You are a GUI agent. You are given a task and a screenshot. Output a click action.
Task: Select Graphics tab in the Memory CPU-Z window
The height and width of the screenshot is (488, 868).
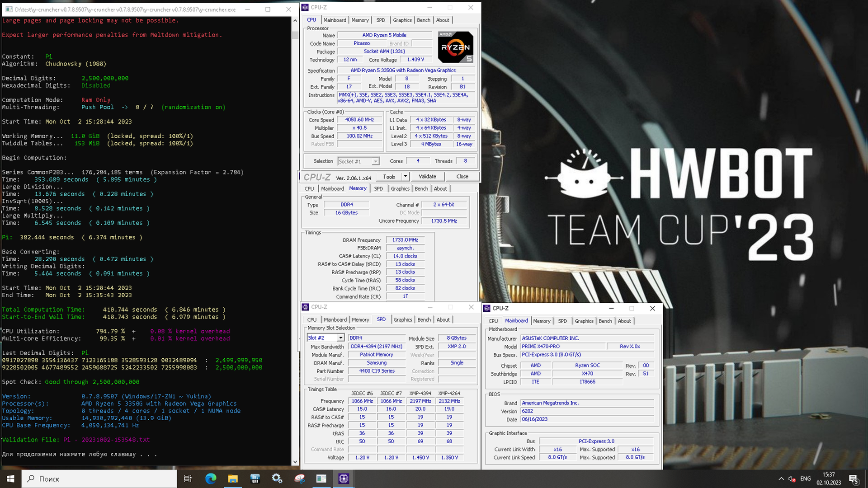400,188
